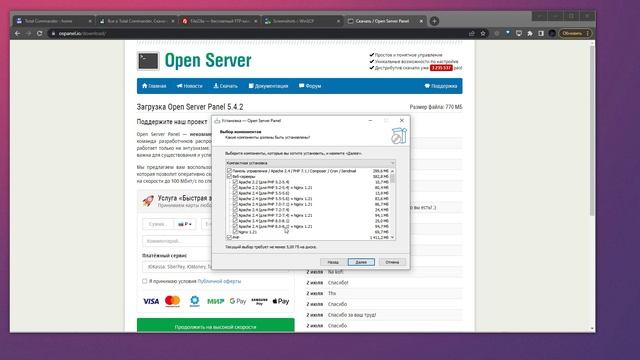
Task: Click the blue SBP payment logo
Action: pyautogui.click(x=195, y=301)
